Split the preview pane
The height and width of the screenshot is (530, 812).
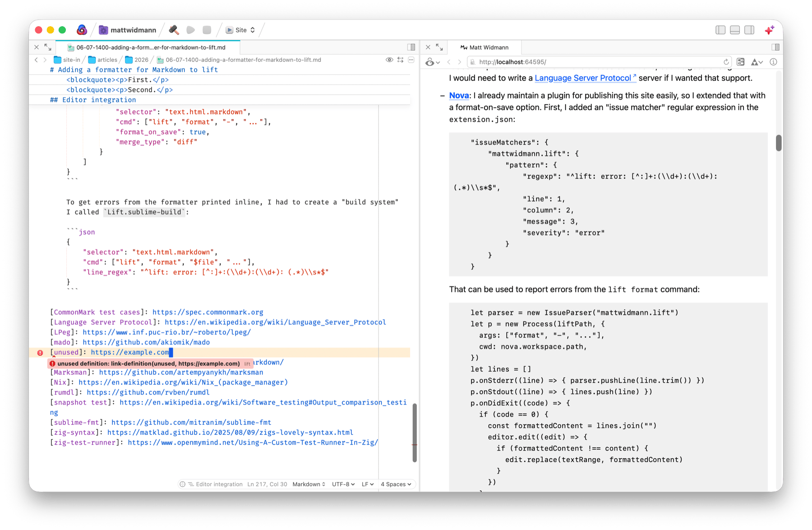tap(775, 47)
